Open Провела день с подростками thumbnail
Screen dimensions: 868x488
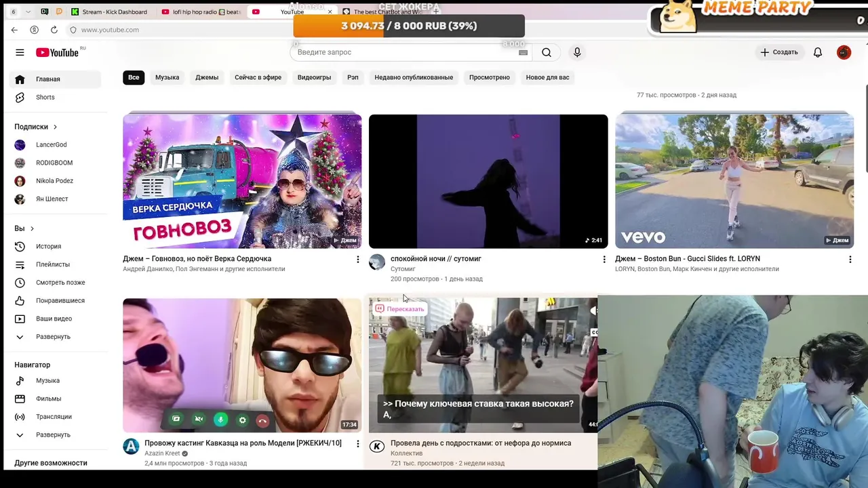483,365
